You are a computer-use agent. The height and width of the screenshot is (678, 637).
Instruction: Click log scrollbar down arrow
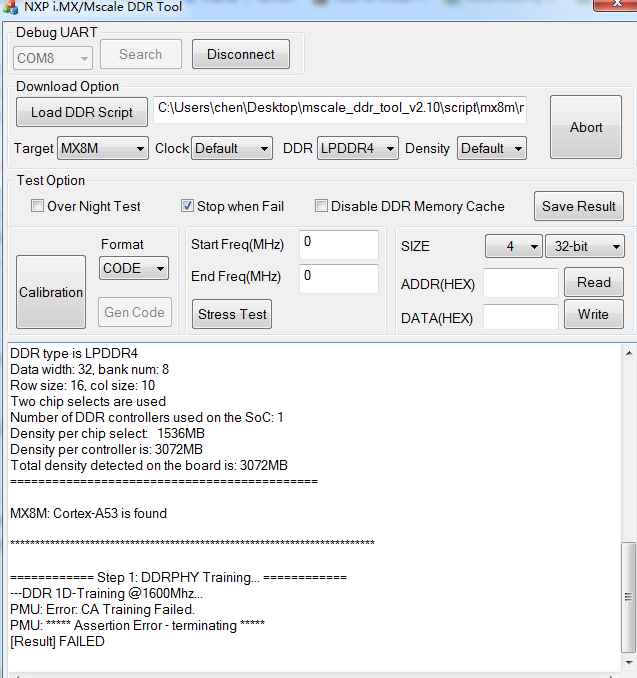(x=629, y=663)
